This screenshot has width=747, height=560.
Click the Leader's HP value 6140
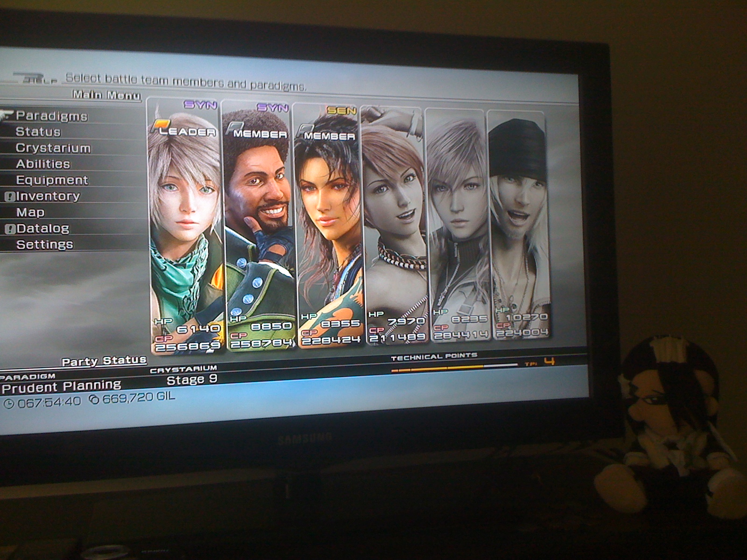(x=198, y=329)
